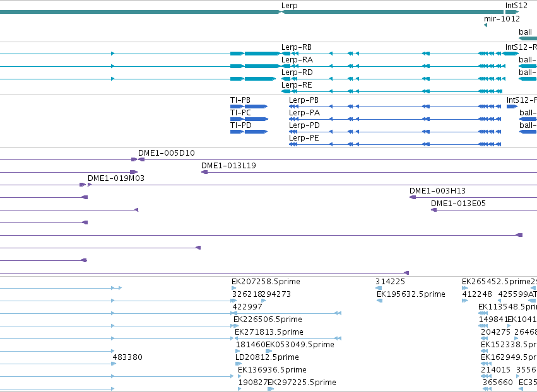Click the DME1-013L19 clone label
The height and width of the screenshot is (392, 537).
point(228,166)
